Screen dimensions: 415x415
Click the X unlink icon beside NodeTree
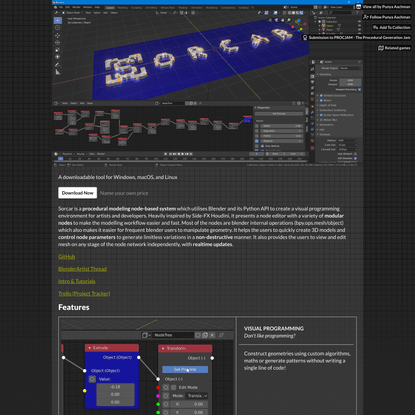pos(212,335)
